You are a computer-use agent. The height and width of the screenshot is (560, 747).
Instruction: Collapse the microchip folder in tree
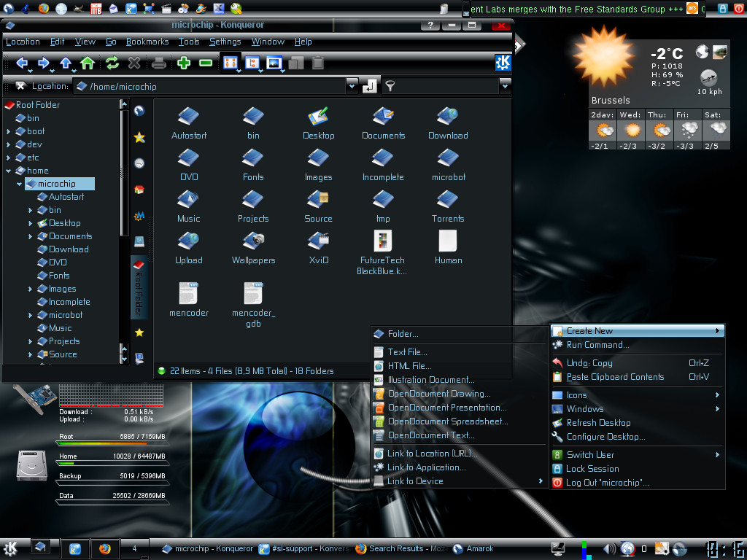click(x=19, y=184)
